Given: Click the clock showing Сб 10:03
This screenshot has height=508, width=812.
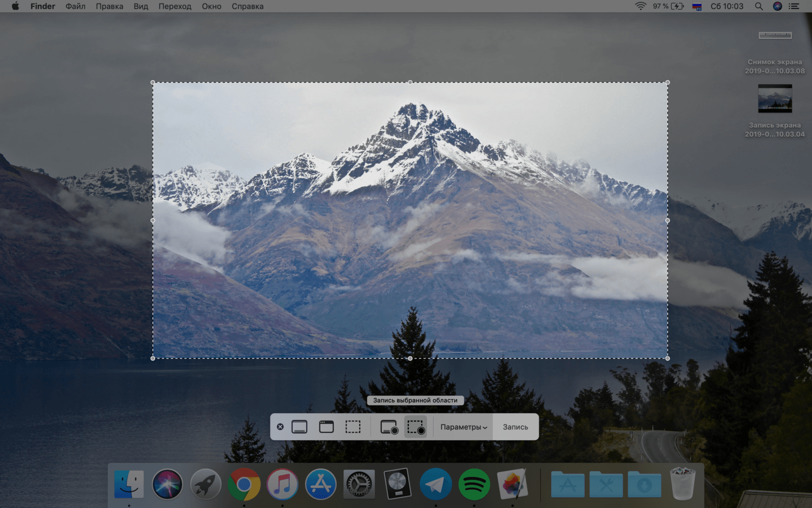Looking at the screenshot, I should (727, 6).
